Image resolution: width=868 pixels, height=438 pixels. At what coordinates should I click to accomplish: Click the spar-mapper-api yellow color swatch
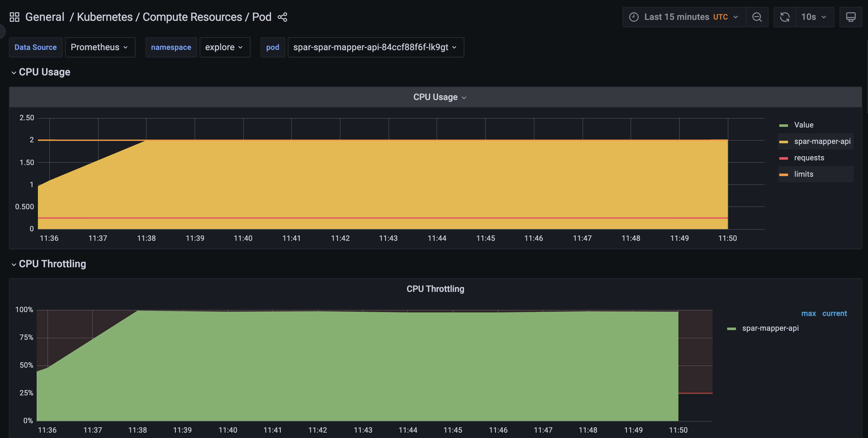(x=783, y=142)
